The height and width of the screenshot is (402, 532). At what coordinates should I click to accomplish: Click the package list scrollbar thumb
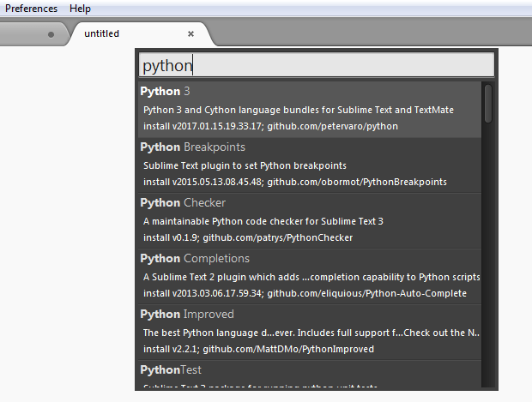487,102
